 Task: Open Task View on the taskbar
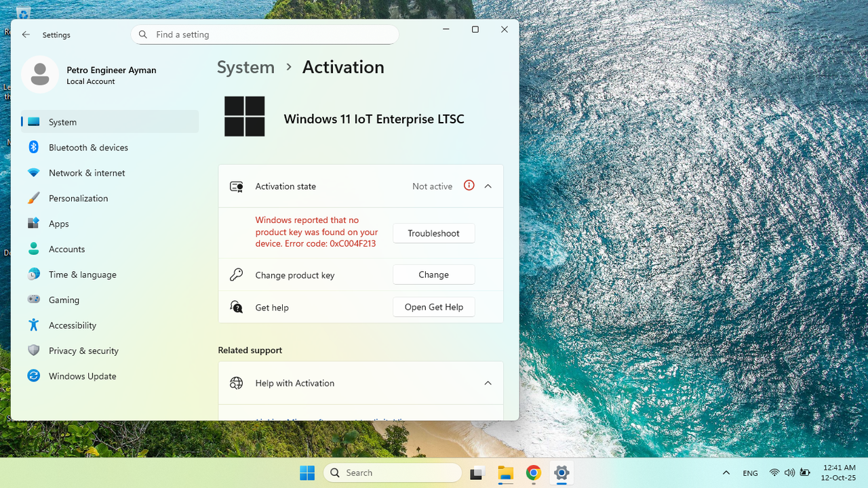pos(477,473)
